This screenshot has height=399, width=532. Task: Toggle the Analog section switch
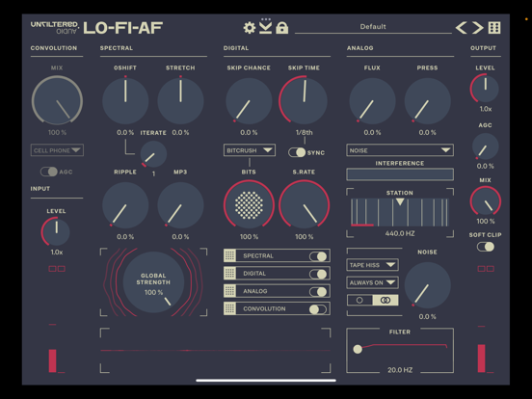coord(318,291)
